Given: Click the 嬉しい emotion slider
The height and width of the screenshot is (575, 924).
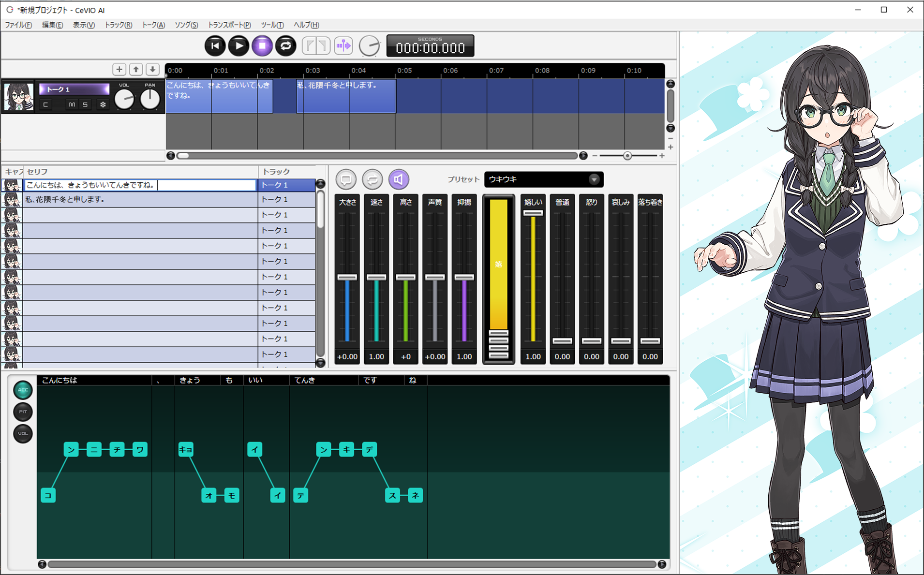Looking at the screenshot, I should [x=533, y=213].
